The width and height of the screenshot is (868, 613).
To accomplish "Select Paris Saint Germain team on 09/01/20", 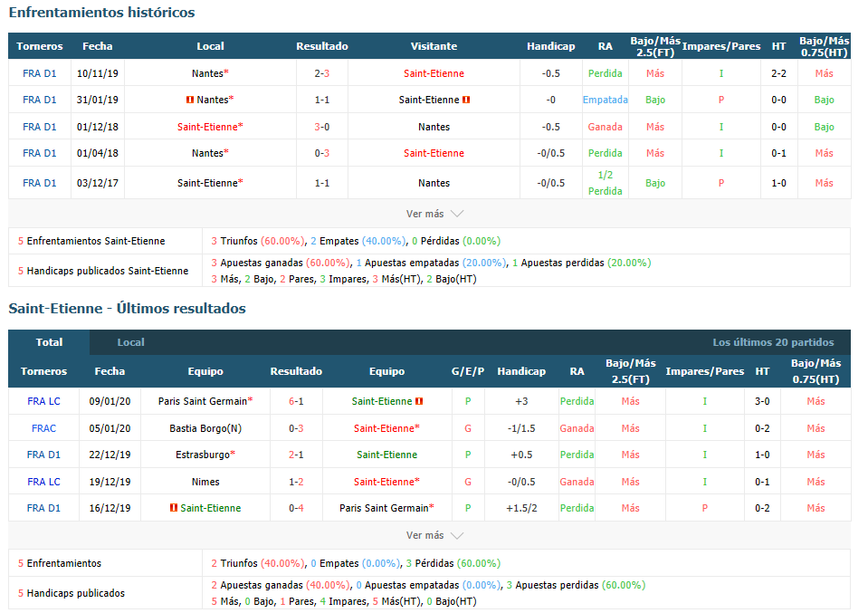I will 205,401.
